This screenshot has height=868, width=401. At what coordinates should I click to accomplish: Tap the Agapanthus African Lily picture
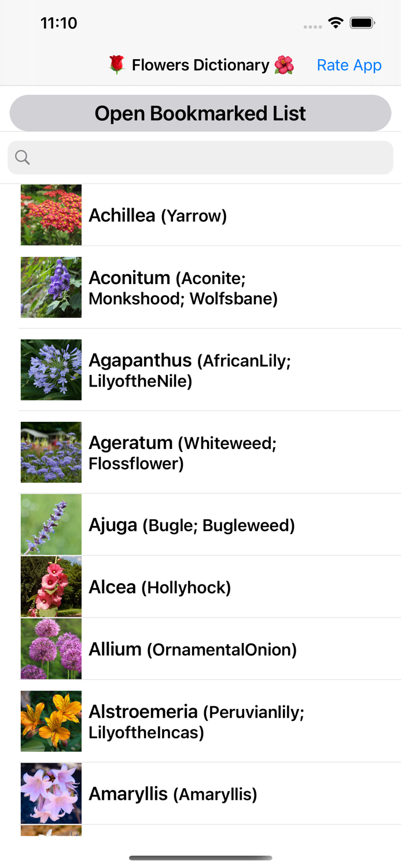pyautogui.click(x=51, y=370)
